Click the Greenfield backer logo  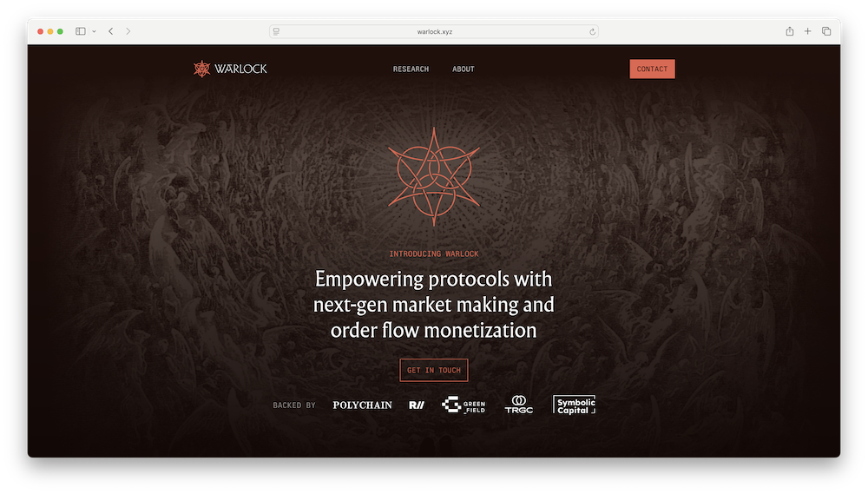click(x=464, y=405)
